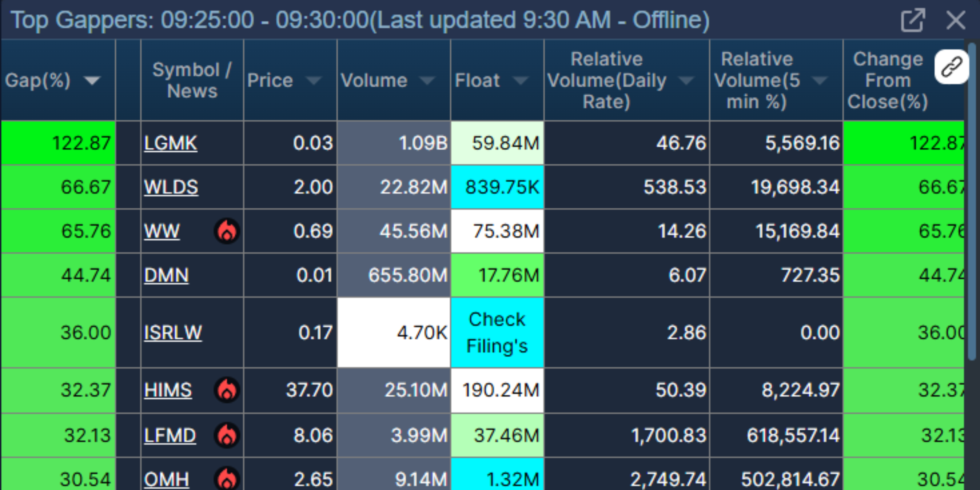Click the 4.70K volume cell

coord(394,332)
